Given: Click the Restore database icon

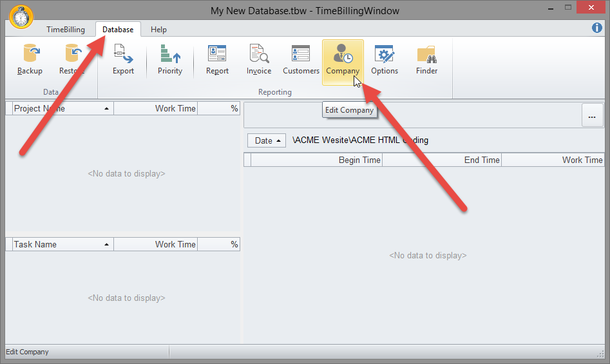Looking at the screenshot, I should pyautogui.click(x=71, y=59).
